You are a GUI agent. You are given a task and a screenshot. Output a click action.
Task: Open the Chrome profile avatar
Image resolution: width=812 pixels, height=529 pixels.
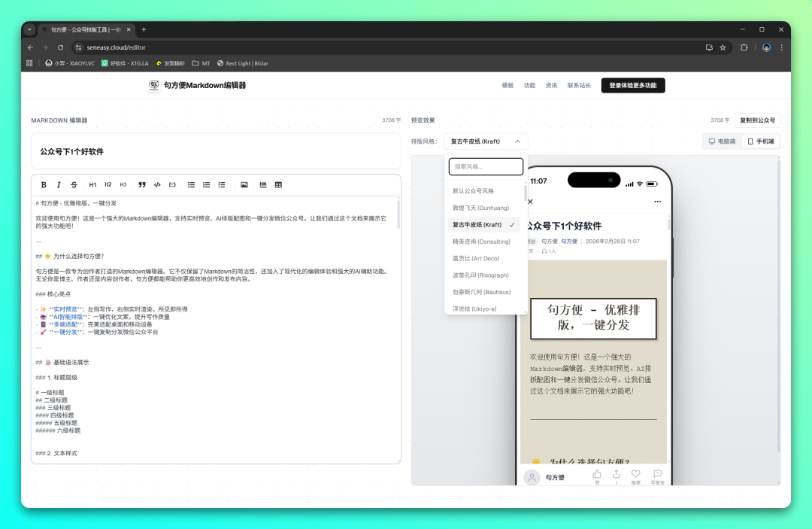point(766,47)
